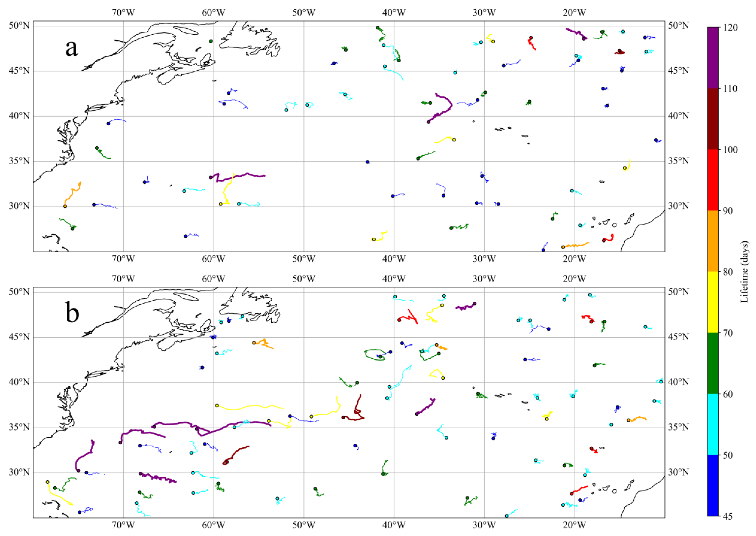This screenshot has height=536, width=756.
Task: Click the purple 110–120 colorbar segment
Action: point(713,58)
